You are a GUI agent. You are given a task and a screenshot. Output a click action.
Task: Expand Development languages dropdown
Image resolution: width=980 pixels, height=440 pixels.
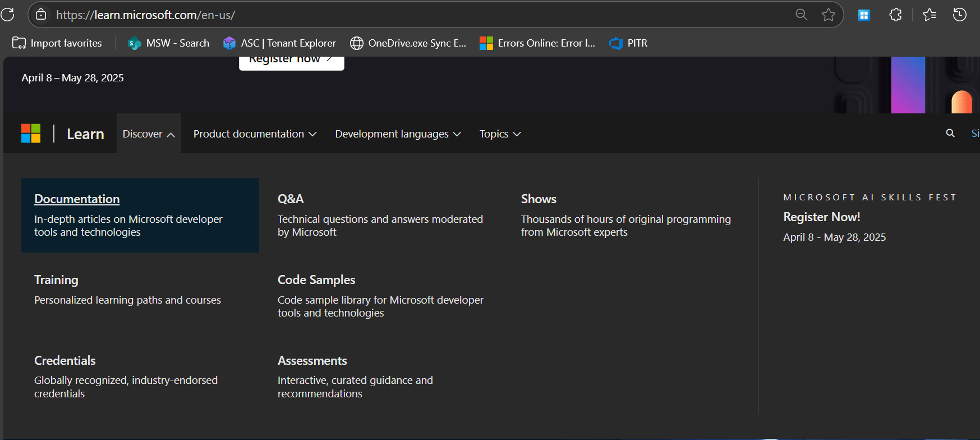tap(398, 134)
